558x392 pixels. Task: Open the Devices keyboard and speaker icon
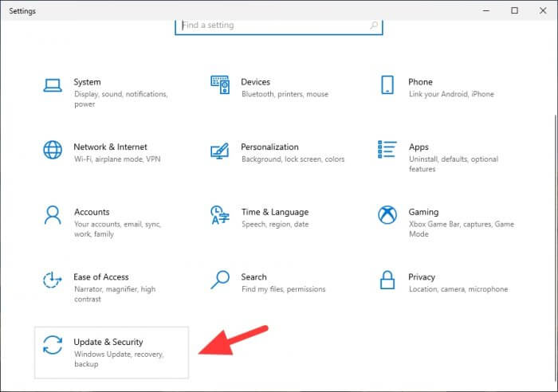tap(220, 84)
